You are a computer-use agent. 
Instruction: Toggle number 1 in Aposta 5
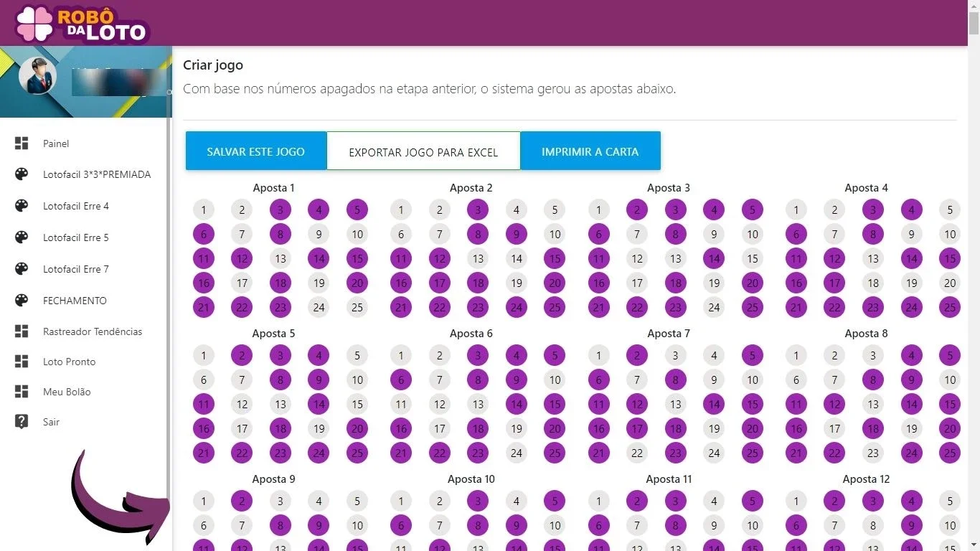pyautogui.click(x=204, y=356)
